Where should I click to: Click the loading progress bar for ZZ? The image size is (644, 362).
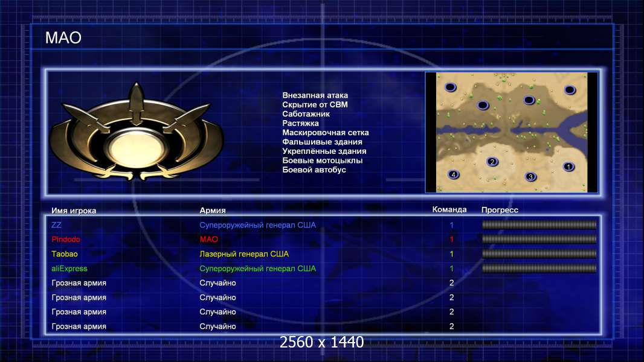point(539,224)
